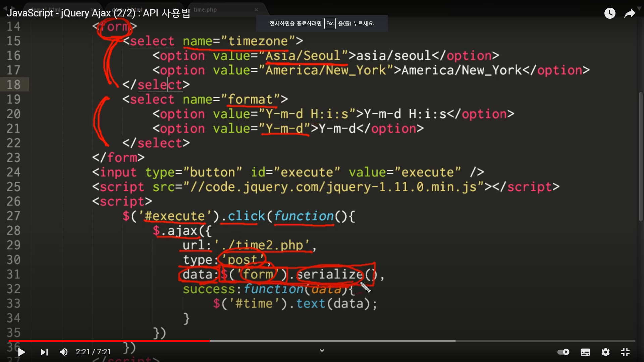Skip to next video
644x362 pixels.
point(44,352)
